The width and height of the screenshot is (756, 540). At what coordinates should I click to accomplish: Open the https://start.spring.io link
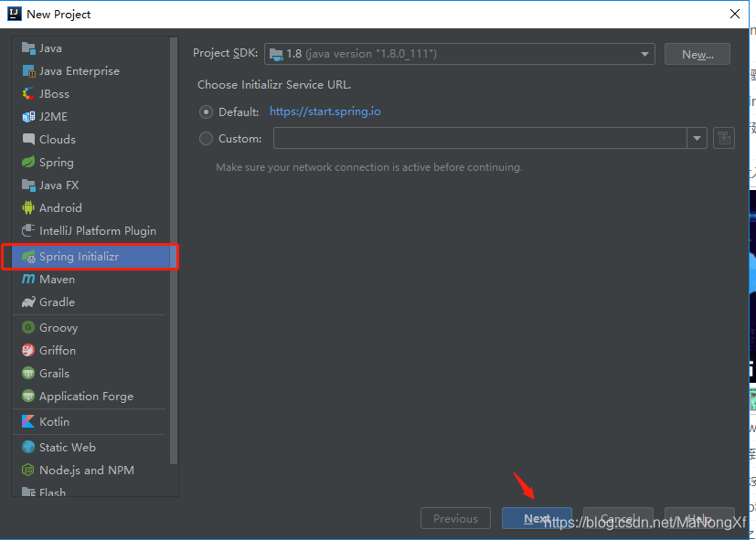click(325, 111)
